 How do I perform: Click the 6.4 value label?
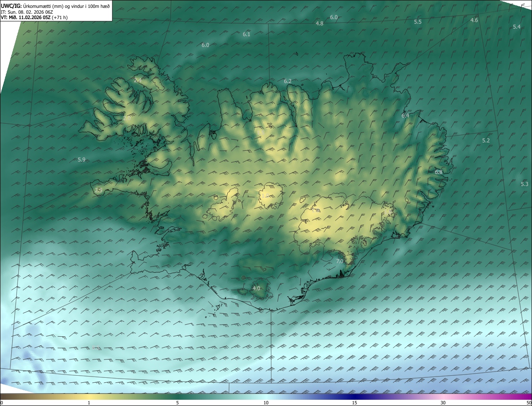[x=405, y=116]
